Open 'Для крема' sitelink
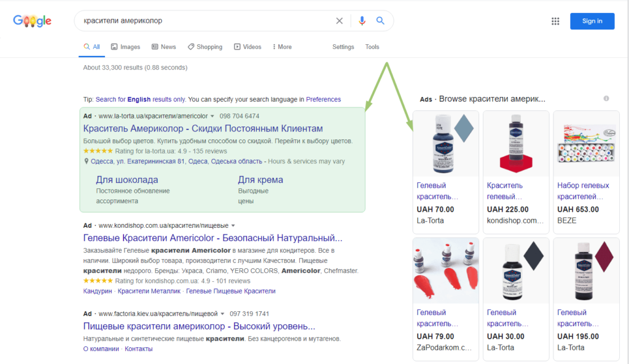Screen dimensions: 629x364 click(x=260, y=180)
